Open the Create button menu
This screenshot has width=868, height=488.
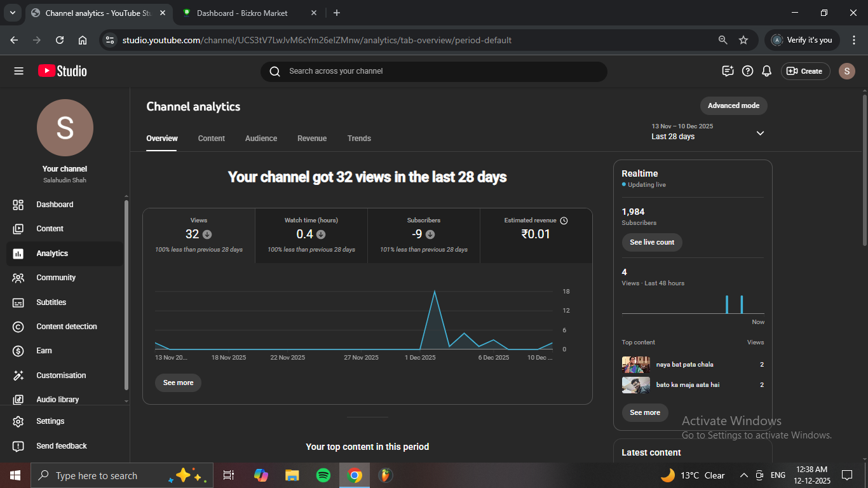coord(804,71)
